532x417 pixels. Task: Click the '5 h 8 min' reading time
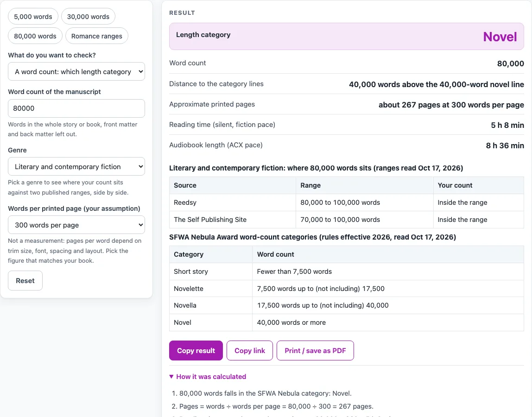[507, 125]
